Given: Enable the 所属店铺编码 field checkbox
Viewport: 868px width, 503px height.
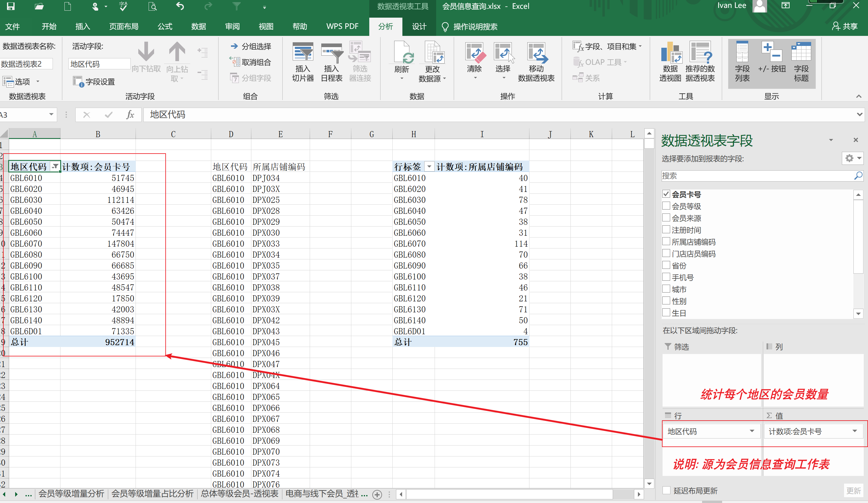Looking at the screenshot, I should click(x=666, y=242).
